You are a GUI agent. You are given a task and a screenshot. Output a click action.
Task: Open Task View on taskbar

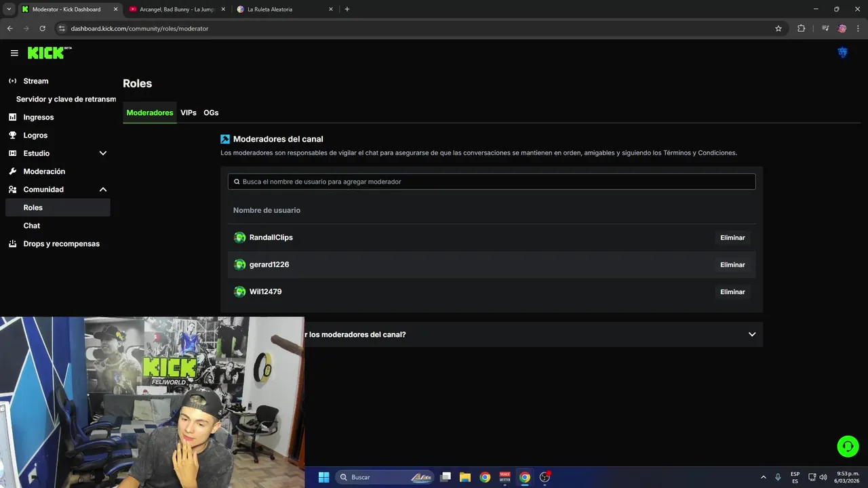[x=446, y=477]
